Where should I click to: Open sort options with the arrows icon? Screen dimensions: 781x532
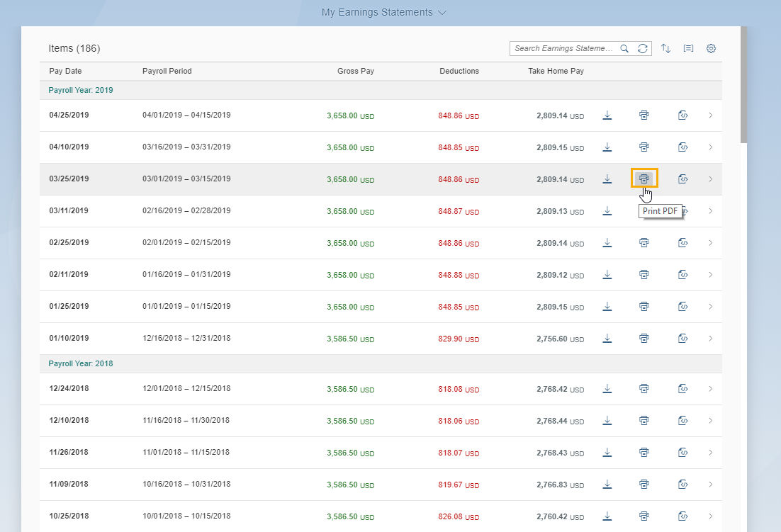pos(665,49)
